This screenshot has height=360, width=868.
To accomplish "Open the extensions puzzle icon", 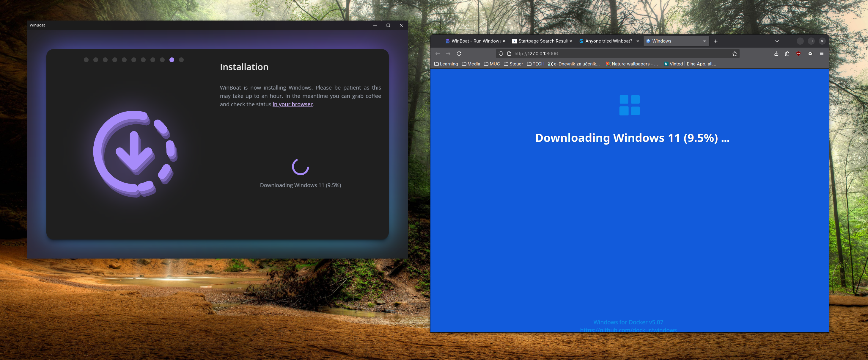I will [787, 54].
